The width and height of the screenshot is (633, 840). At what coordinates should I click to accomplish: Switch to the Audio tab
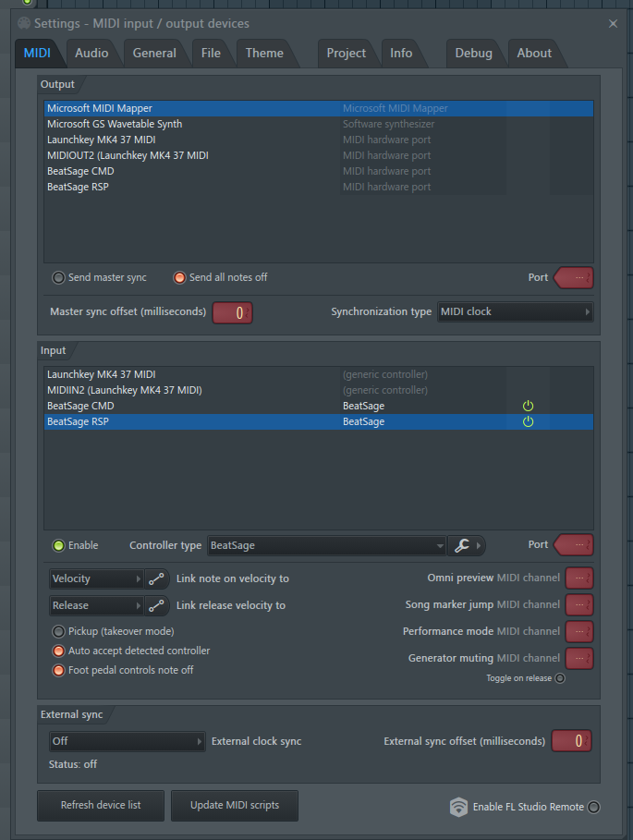pyautogui.click(x=91, y=53)
